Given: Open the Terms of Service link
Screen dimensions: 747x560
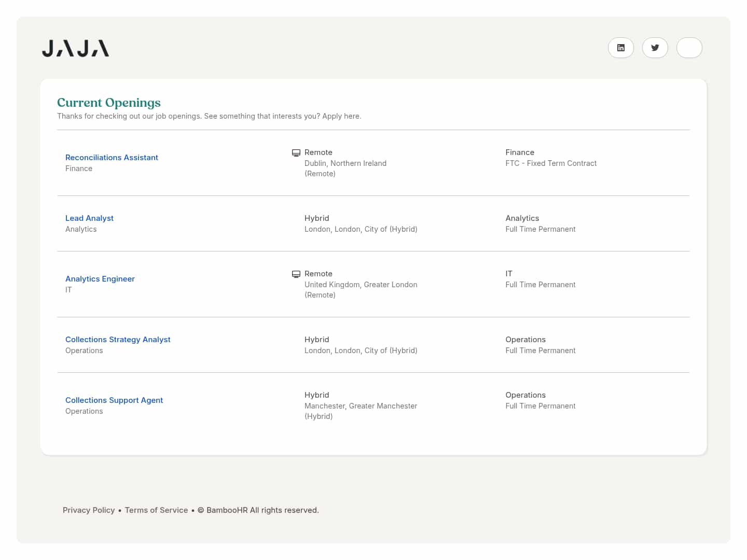Looking at the screenshot, I should tap(156, 510).
